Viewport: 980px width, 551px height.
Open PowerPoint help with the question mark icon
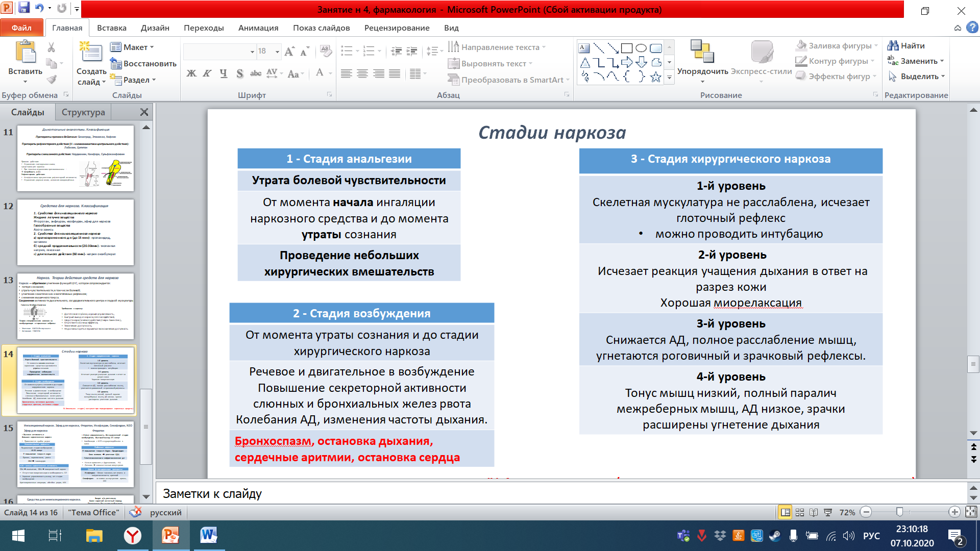[x=972, y=28]
